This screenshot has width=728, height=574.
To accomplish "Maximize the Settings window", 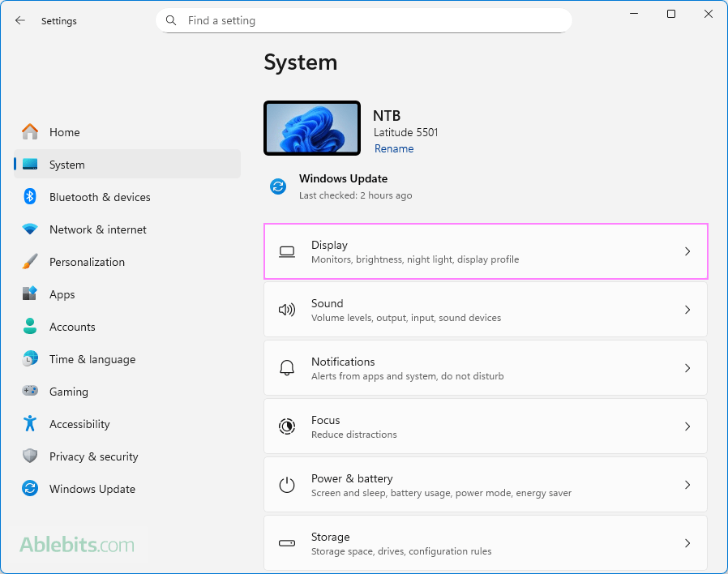I will (671, 14).
